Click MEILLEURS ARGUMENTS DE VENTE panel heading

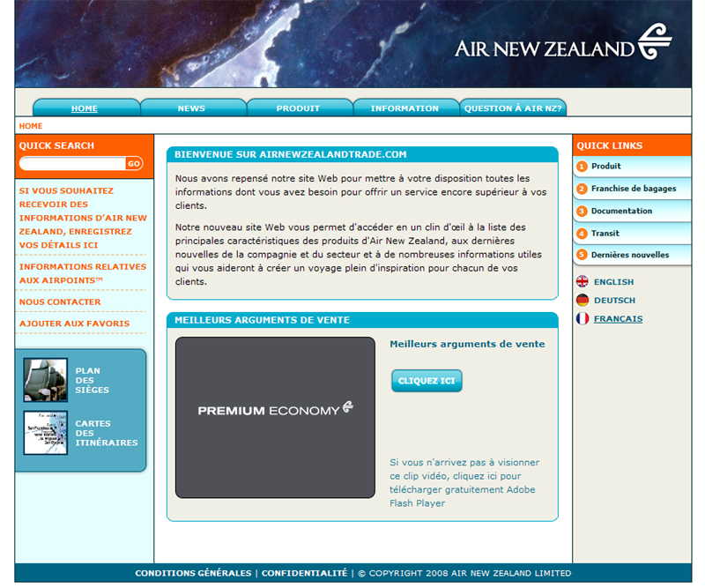(262, 320)
